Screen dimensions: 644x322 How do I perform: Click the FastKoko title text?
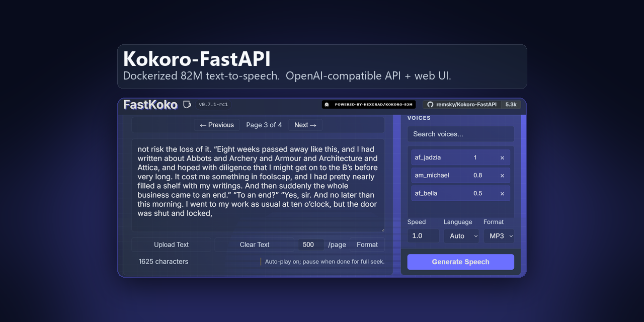tap(150, 105)
